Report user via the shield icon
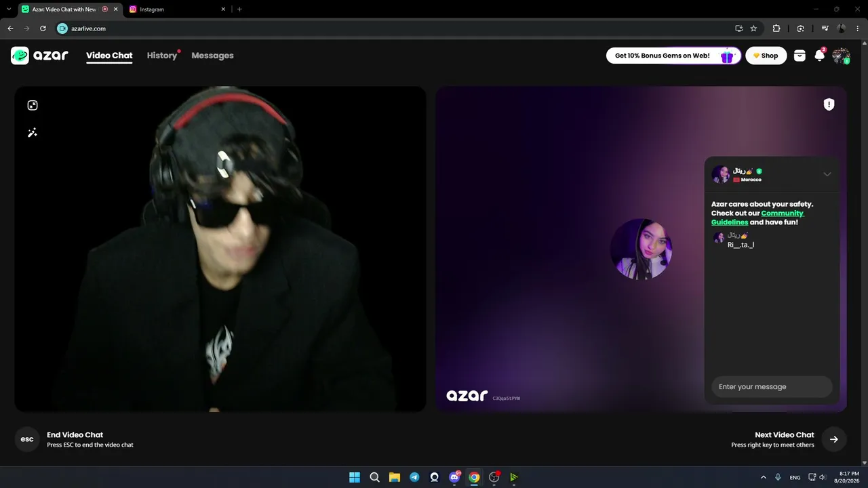The image size is (868, 488). tap(829, 104)
